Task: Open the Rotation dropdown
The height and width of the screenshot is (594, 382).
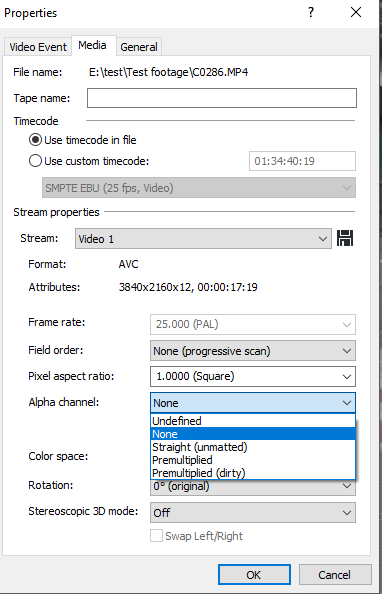Action: click(253, 486)
